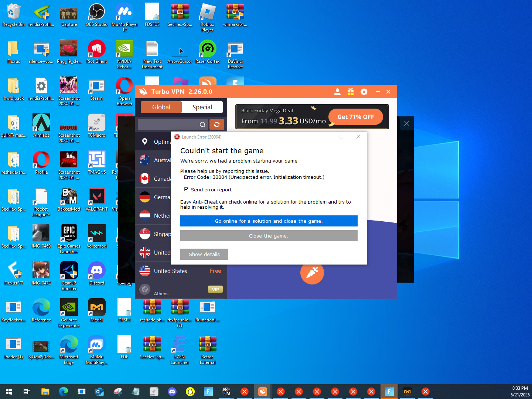This screenshot has height=399, width=532.
Task: Open Recycle Bin desktop icon
Action: tap(14, 15)
